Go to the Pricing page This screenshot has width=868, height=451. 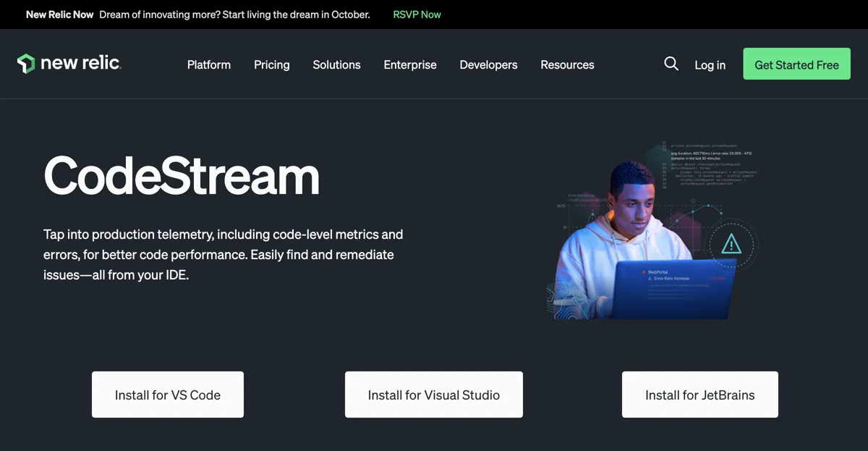(x=271, y=65)
